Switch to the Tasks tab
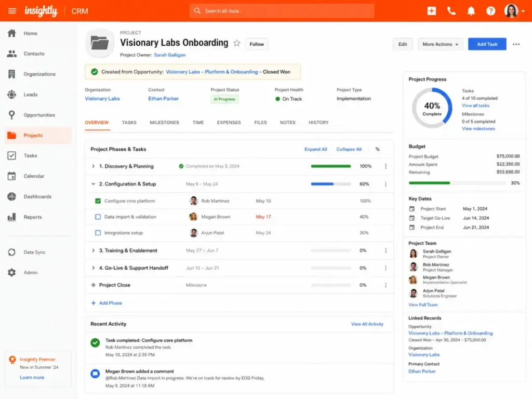Image resolution: width=532 pixels, height=399 pixels. click(129, 123)
